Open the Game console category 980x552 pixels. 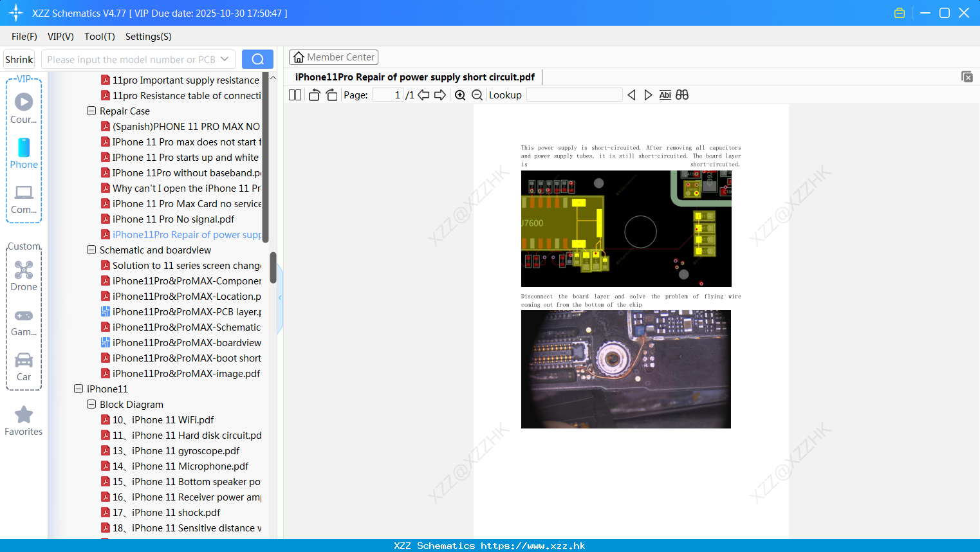click(24, 322)
